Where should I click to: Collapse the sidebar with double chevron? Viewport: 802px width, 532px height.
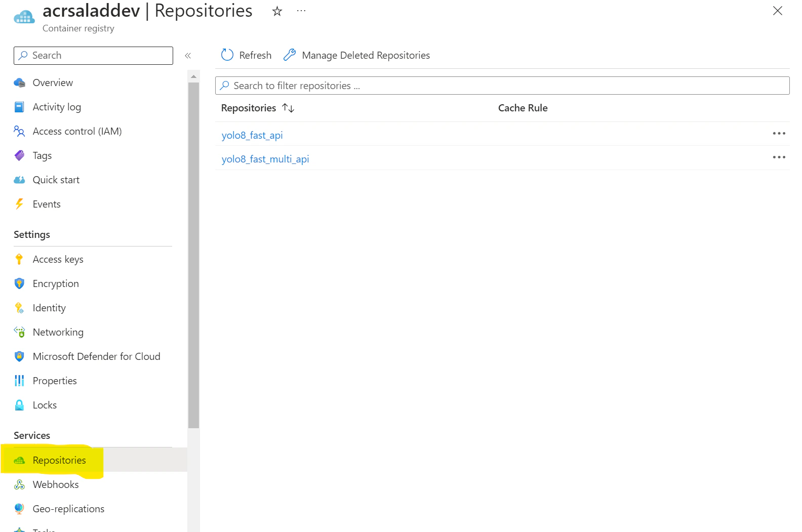(x=188, y=56)
